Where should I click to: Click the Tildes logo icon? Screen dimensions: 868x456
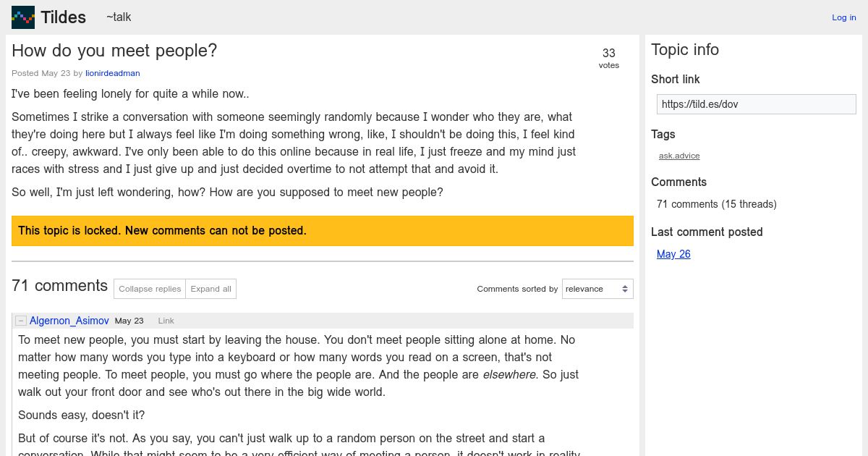(23, 17)
